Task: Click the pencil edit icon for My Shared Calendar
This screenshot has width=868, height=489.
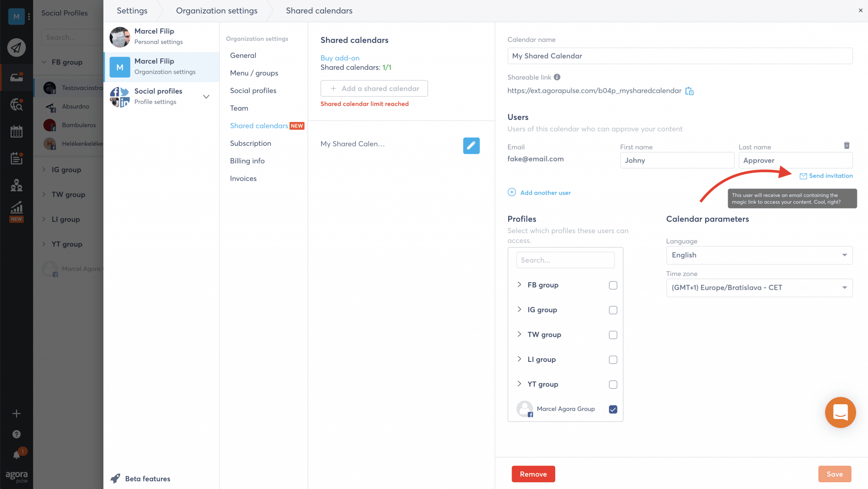Action: click(471, 145)
